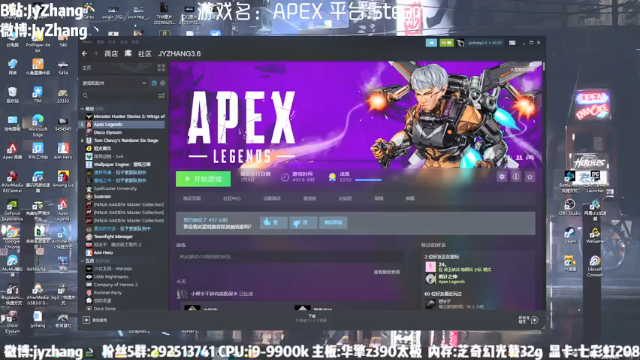
Task: Click the blue announcements icon in Steam header
Action: (431, 43)
